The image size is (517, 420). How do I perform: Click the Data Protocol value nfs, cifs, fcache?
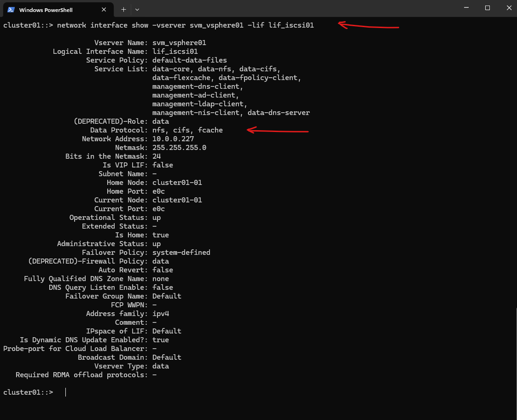tap(187, 130)
